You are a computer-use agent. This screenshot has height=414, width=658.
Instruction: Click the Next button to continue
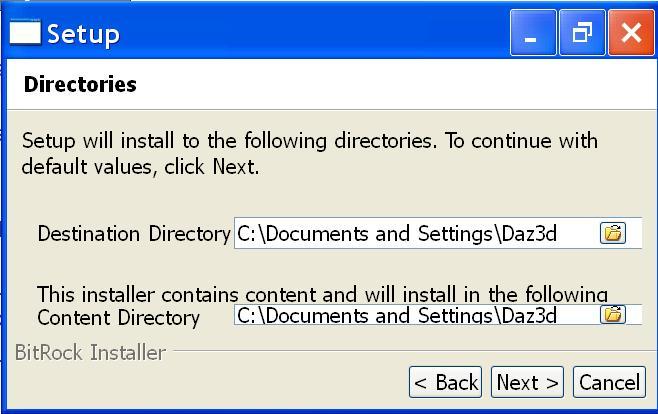click(x=527, y=382)
